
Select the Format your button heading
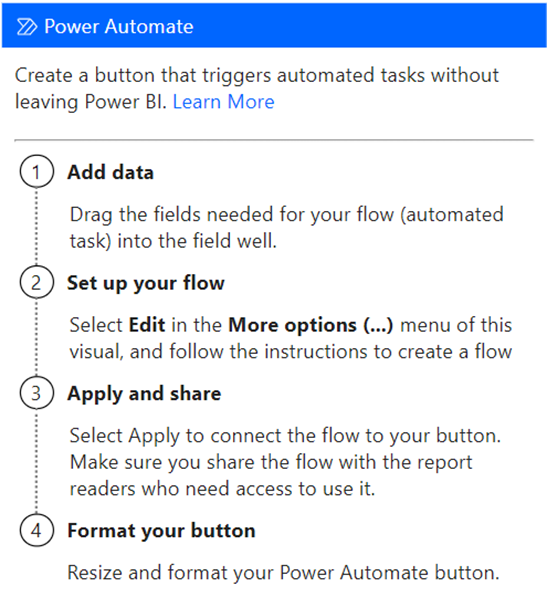(161, 531)
